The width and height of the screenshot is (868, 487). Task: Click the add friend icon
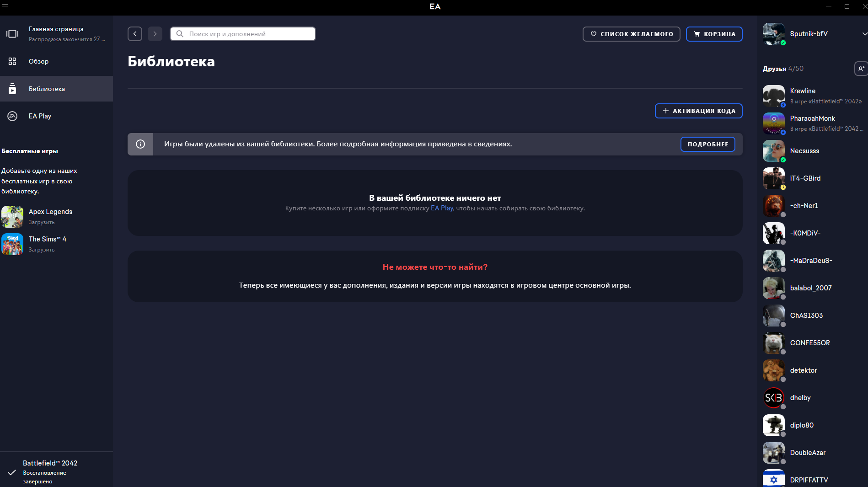861,69
